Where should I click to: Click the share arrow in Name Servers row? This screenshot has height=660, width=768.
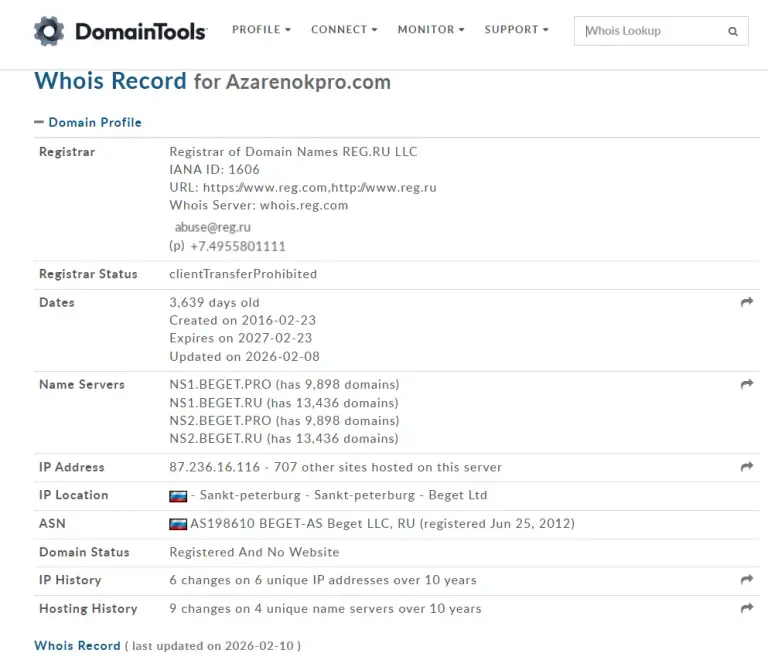(x=746, y=384)
